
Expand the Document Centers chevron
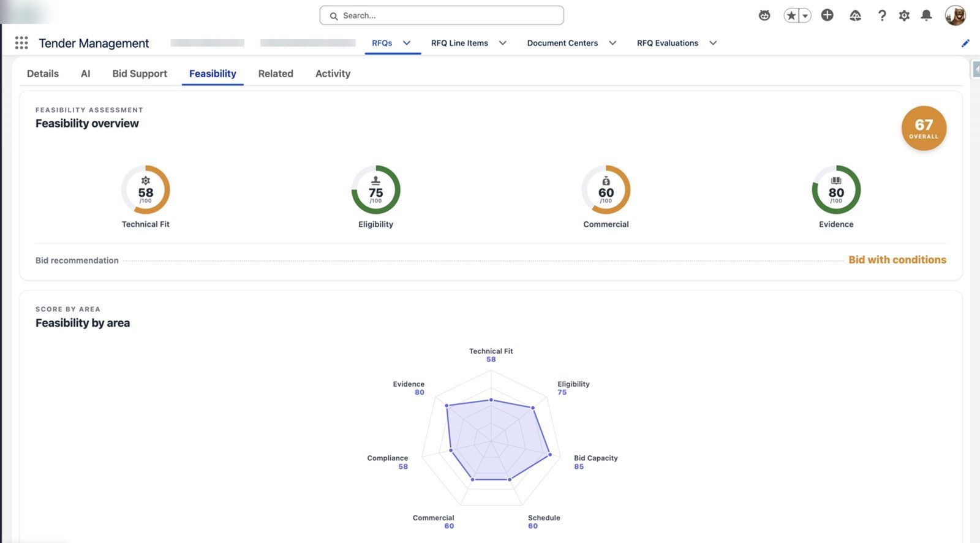[x=612, y=43]
